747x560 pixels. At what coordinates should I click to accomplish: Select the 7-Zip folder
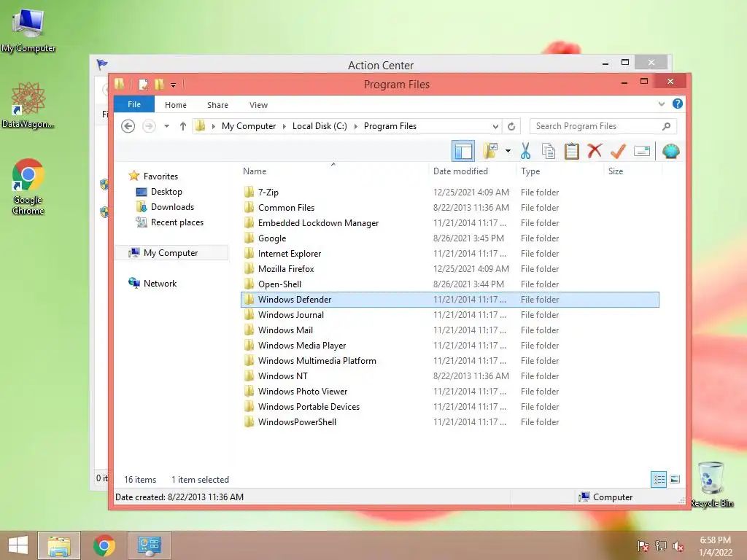click(449, 192)
